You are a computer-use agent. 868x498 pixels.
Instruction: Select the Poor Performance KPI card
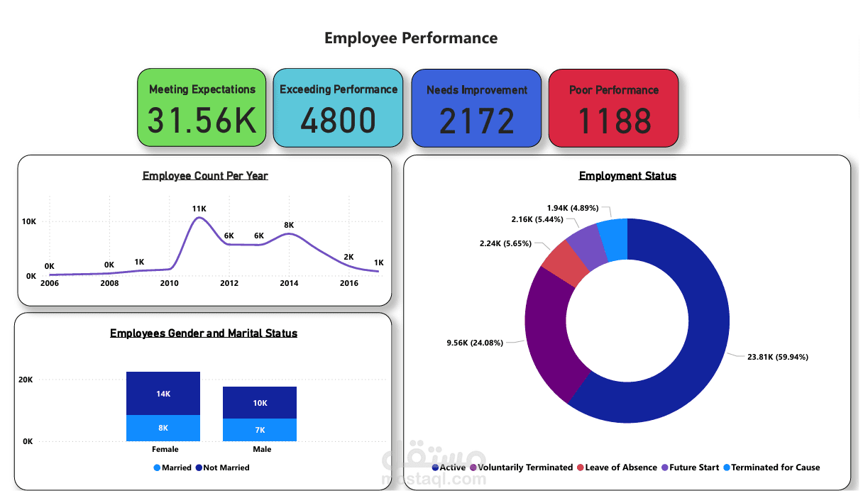point(613,108)
